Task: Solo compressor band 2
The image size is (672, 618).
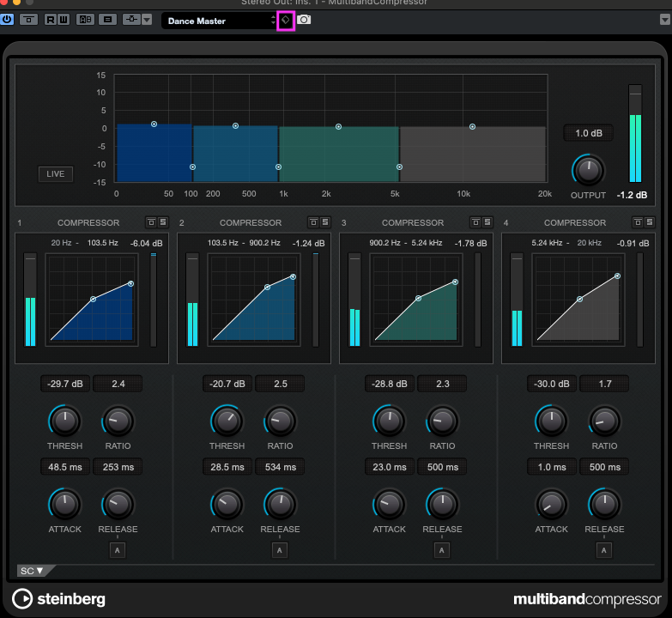Action: 325,222
